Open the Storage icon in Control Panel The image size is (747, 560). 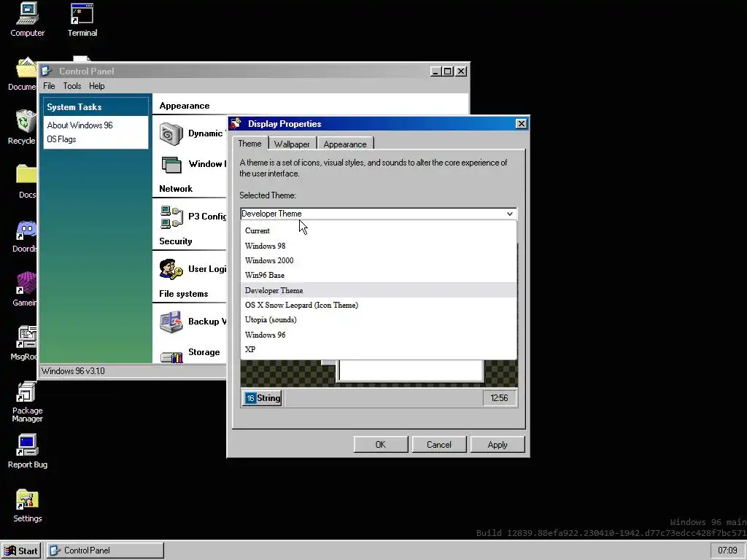pos(171,356)
